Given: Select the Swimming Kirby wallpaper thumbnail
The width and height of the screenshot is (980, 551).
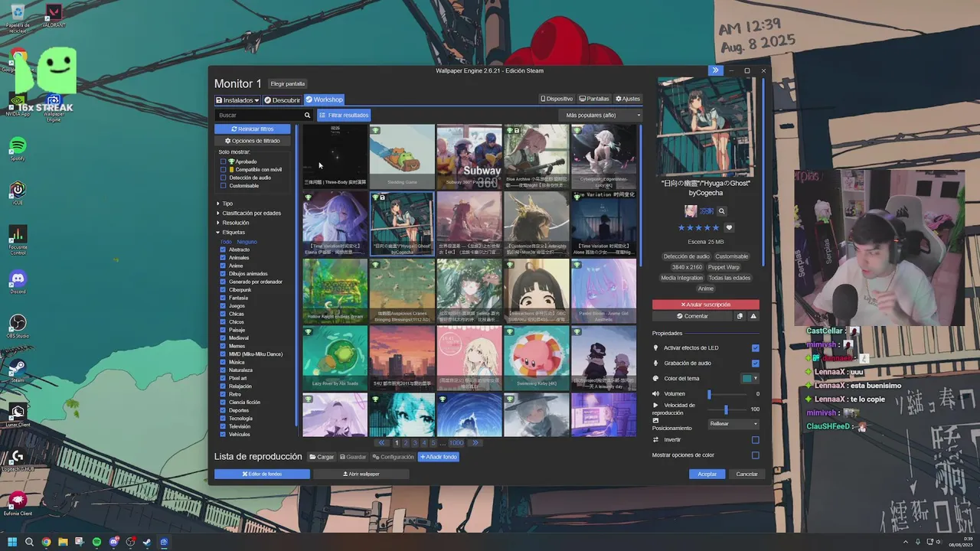Looking at the screenshot, I should click(536, 358).
